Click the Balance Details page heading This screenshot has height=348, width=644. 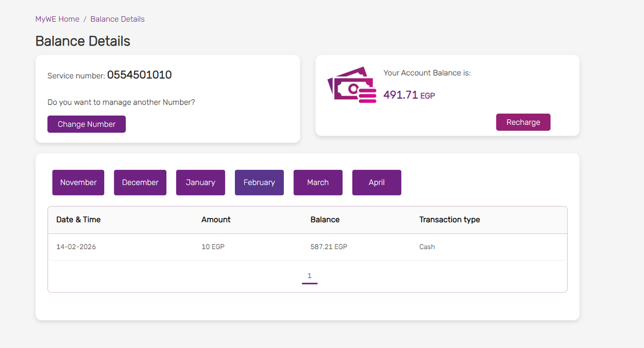(83, 41)
